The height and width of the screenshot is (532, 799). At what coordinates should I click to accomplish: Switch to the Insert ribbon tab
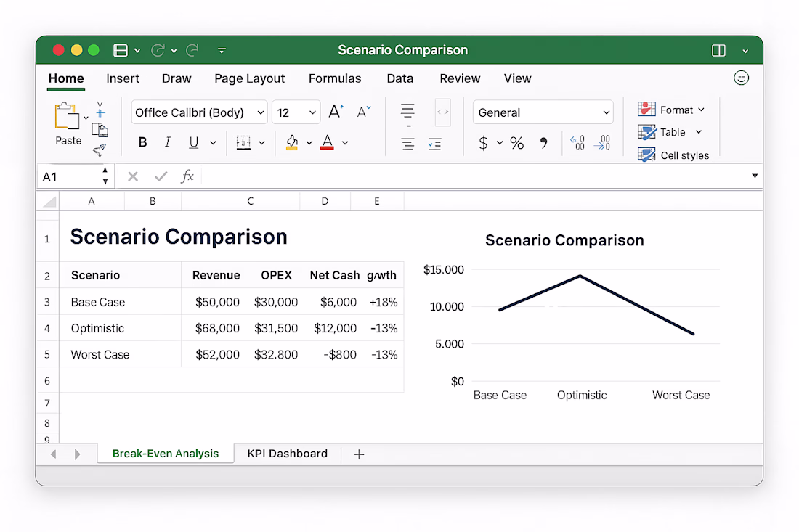123,78
